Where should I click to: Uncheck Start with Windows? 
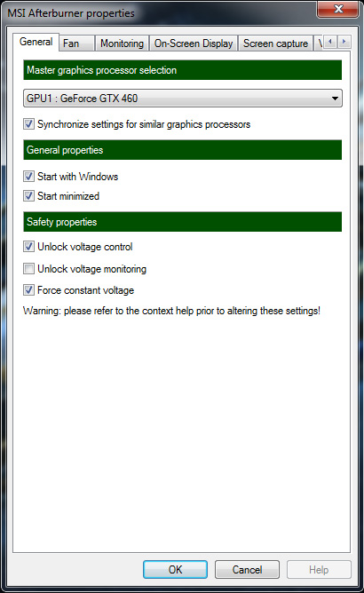(28, 177)
